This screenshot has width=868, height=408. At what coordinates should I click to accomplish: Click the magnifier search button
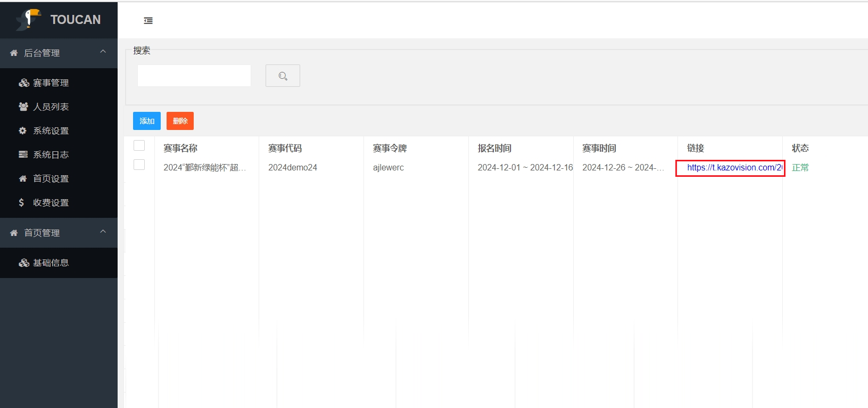[x=283, y=76]
